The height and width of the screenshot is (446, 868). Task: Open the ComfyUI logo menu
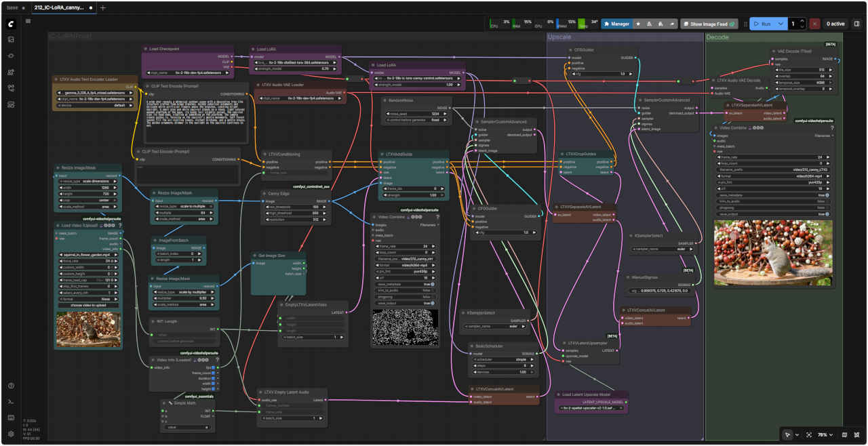point(11,24)
